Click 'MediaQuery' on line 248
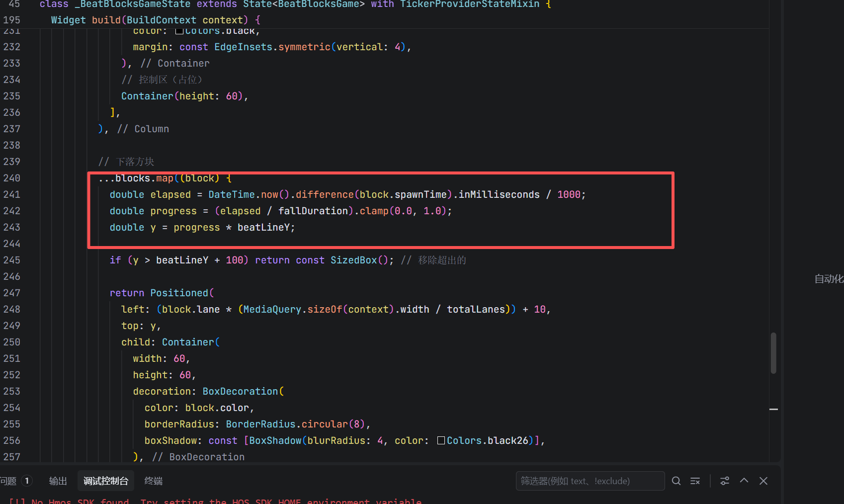The height and width of the screenshot is (504, 844). tap(272, 309)
